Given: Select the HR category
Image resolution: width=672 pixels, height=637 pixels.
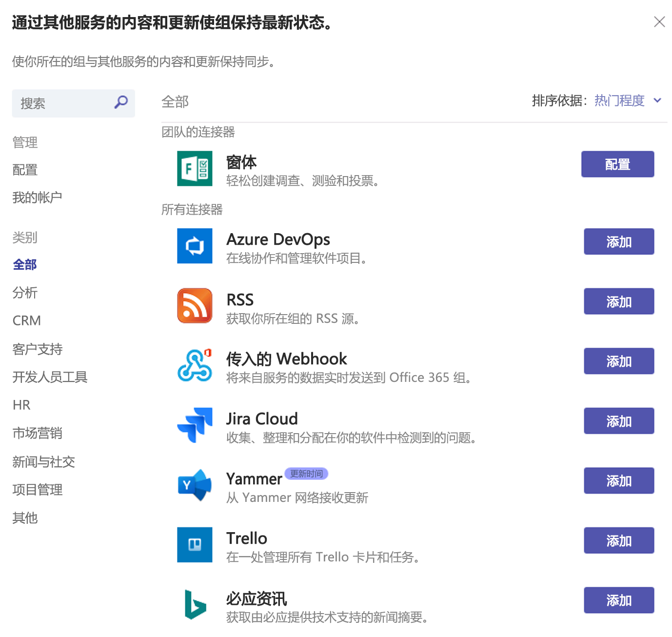Looking at the screenshot, I should [x=21, y=405].
